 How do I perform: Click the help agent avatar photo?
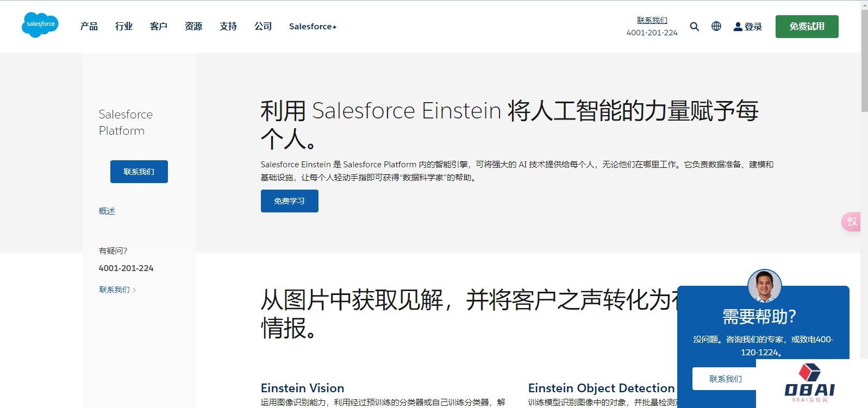pyautogui.click(x=764, y=286)
